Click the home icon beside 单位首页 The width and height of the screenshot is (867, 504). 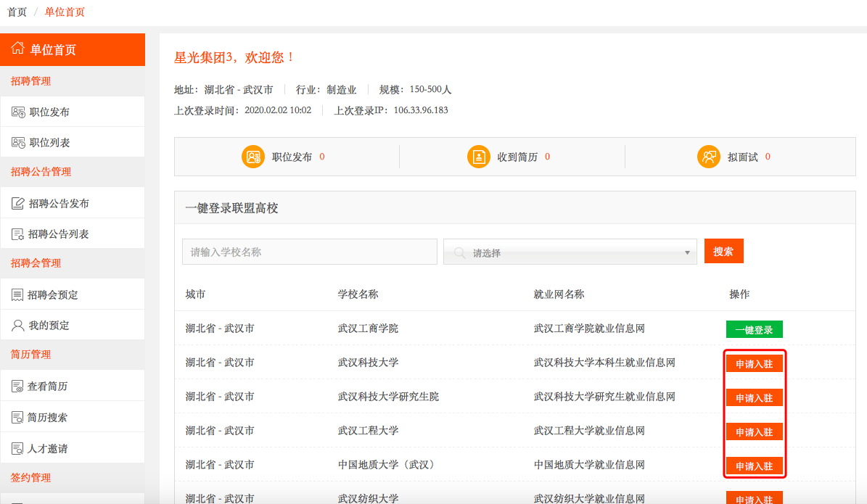pos(18,49)
